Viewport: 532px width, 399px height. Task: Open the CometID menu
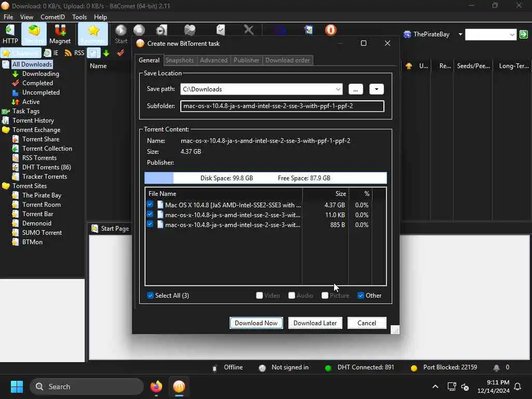[52, 17]
